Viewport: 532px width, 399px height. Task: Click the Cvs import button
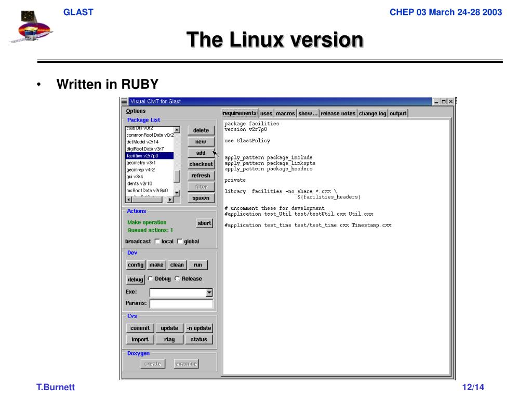140,339
